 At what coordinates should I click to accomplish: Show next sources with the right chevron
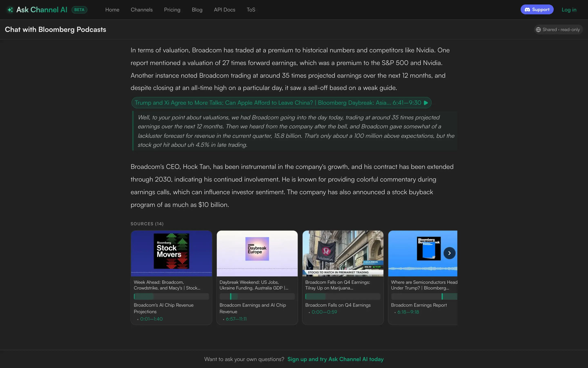(450, 253)
